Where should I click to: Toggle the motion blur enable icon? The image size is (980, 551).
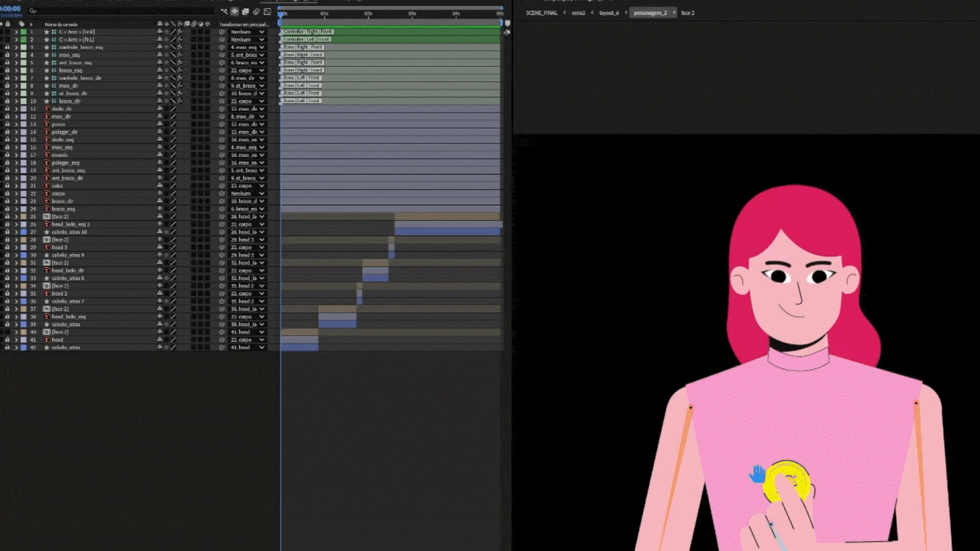[257, 12]
